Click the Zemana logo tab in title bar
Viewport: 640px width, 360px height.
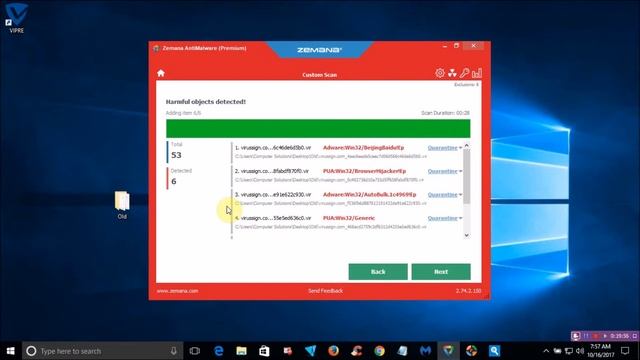click(x=319, y=50)
